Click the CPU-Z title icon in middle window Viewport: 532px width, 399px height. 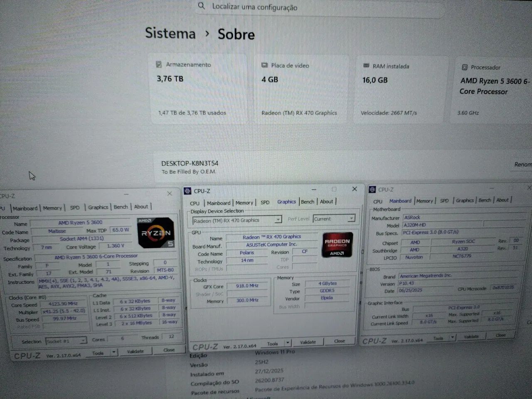tap(187, 191)
